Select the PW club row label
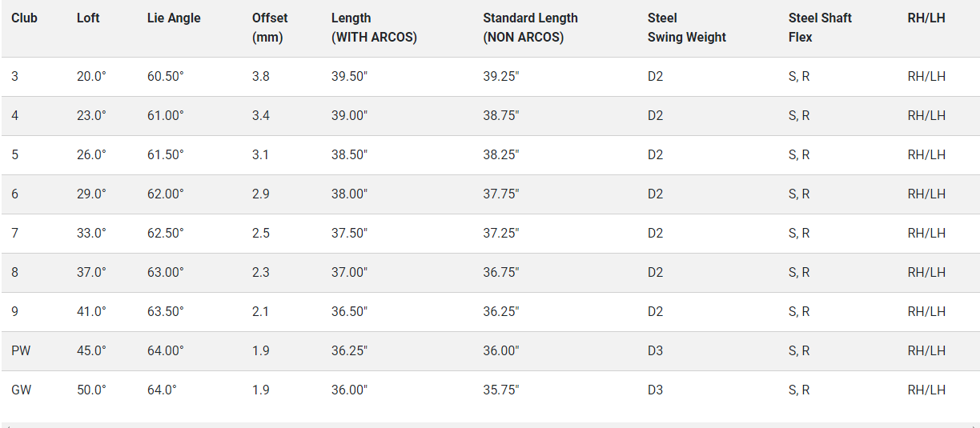 [20, 350]
